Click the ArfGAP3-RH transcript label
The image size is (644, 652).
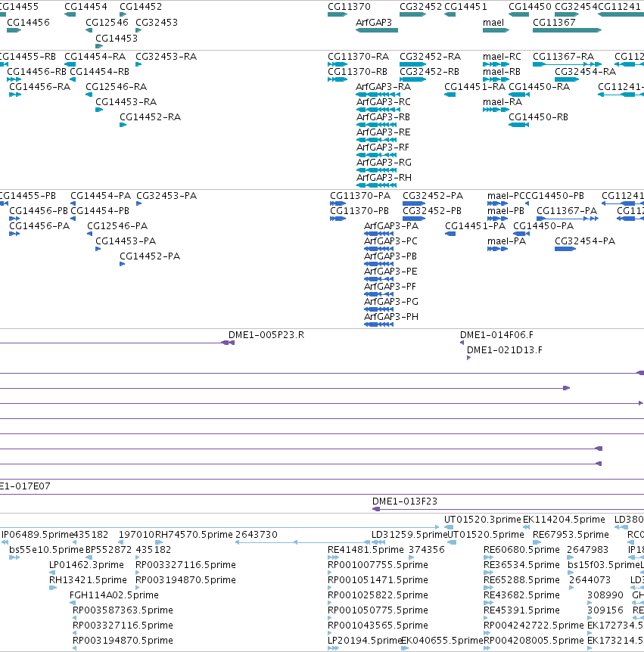tap(384, 178)
